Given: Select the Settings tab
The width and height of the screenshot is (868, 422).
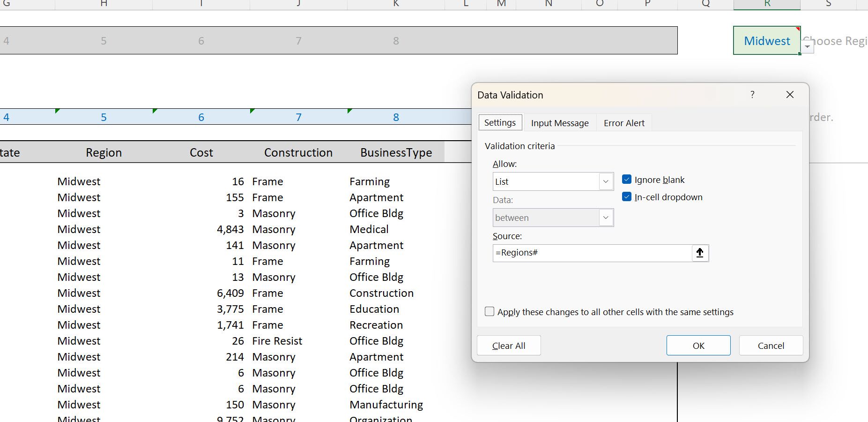Looking at the screenshot, I should click(x=500, y=122).
